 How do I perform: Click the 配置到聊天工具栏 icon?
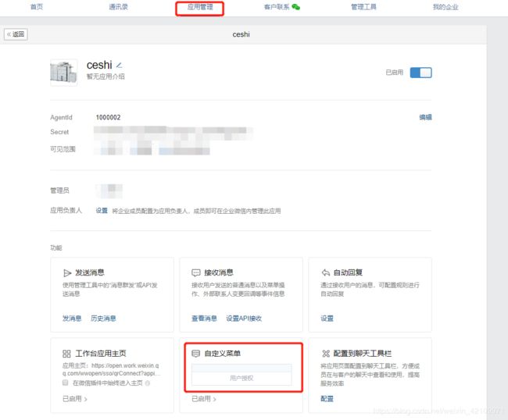pyautogui.click(x=326, y=354)
